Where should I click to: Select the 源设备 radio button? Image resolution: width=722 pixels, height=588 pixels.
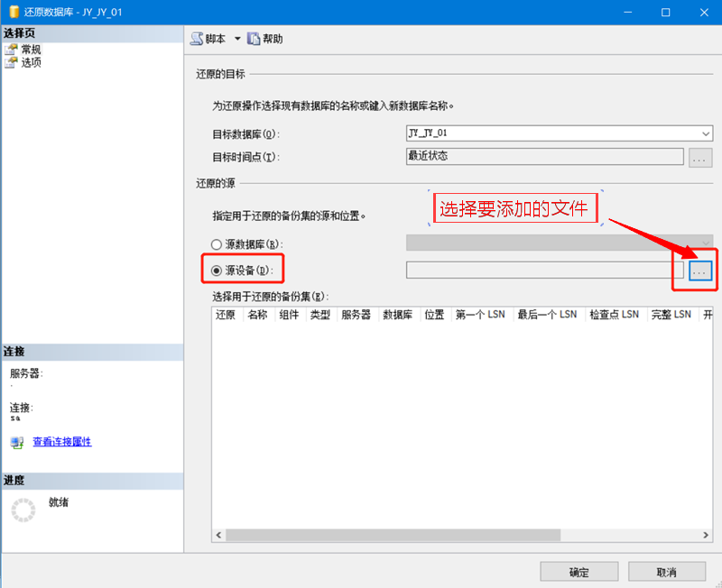pos(217,270)
